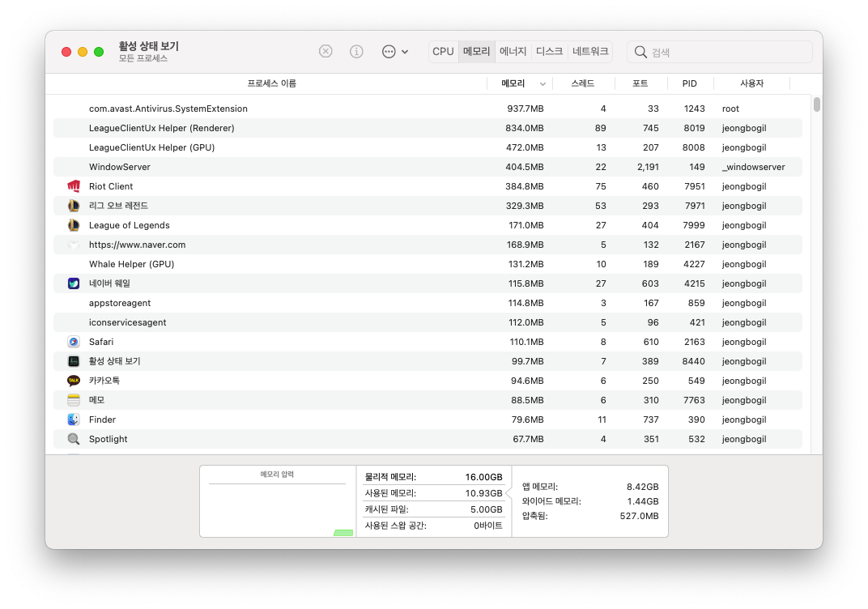Open the more options ellipsis menu
Image resolution: width=868 pixels, height=609 pixels.
(394, 52)
